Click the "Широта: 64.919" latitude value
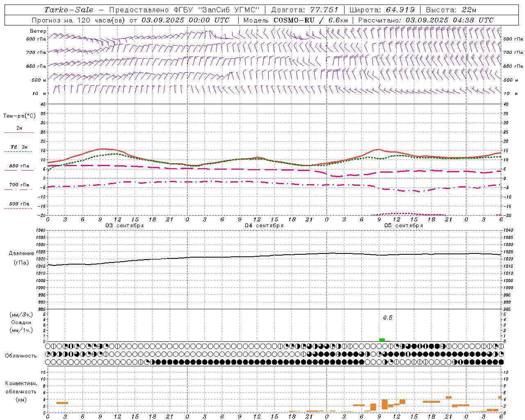 [x=382, y=10]
